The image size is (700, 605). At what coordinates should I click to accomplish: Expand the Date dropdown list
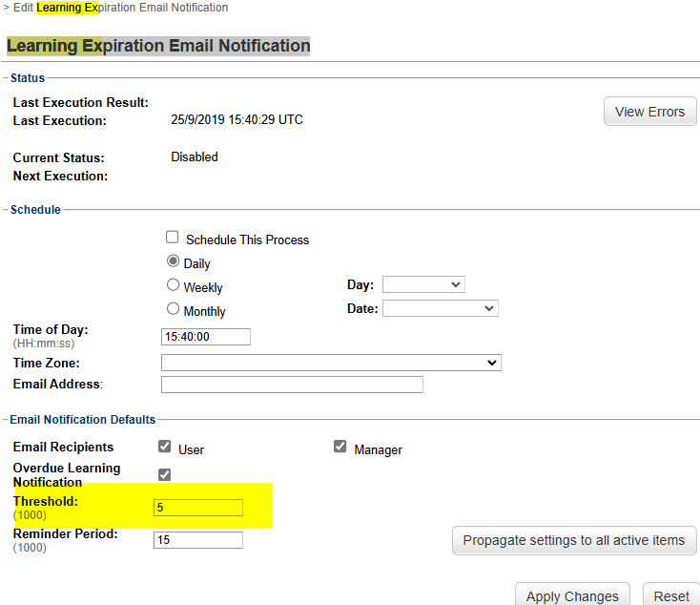pyautogui.click(x=440, y=308)
